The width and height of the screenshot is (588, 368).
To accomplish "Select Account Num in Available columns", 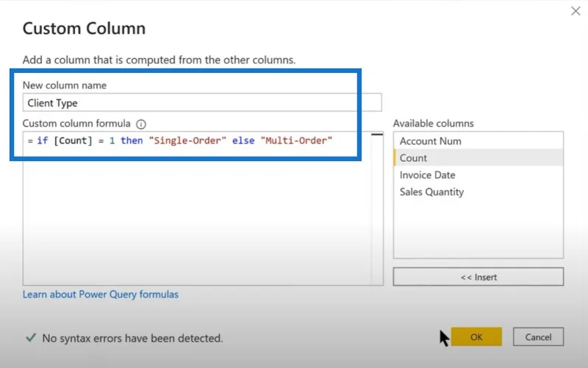I will (x=478, y=141).
